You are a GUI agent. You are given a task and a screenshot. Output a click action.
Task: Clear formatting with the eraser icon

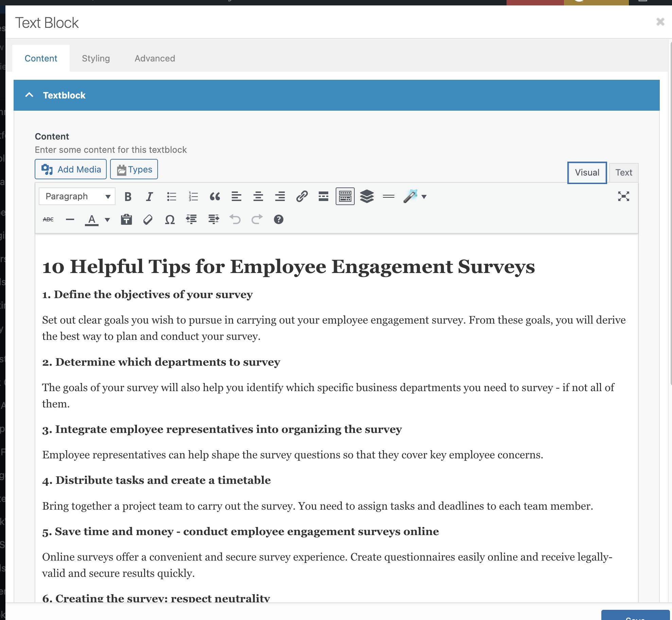click(x=148, y=220)
